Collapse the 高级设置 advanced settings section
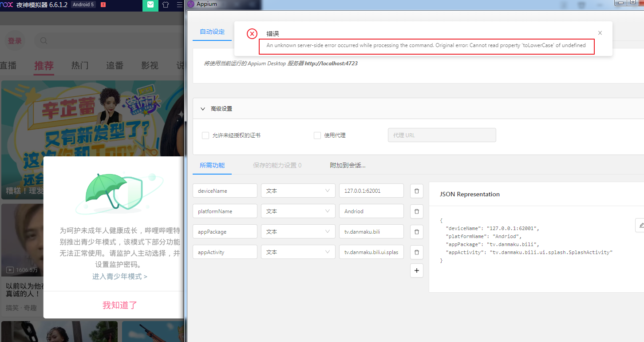The height and width of the screenshot is (342, 644). 203,109
